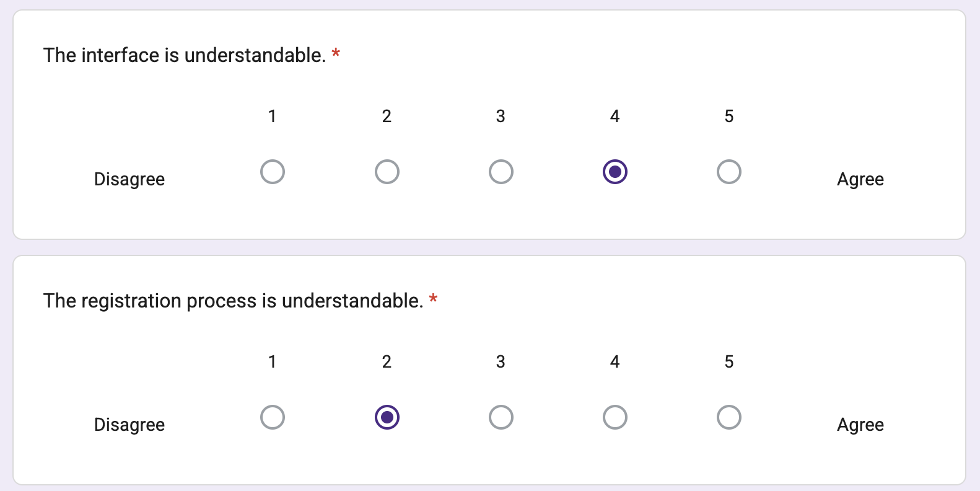The width and height of the screenshot is (980, 491).
Task: Select rating 5 for registration process
Action: 728,417
